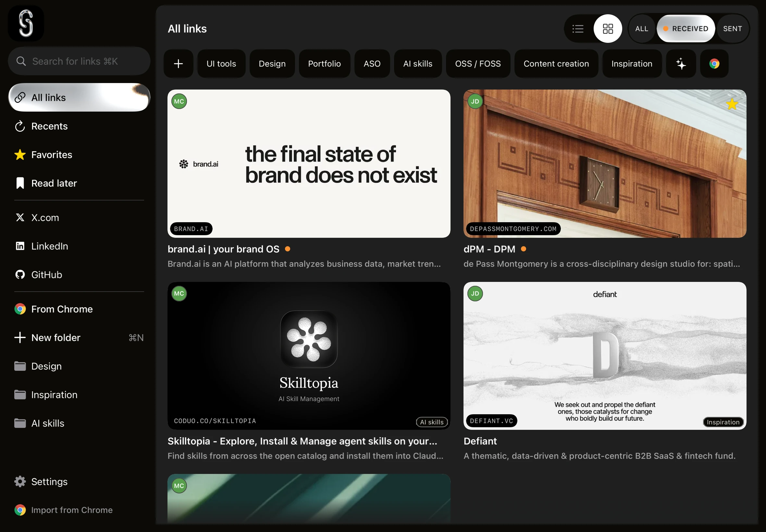Screen dimensions: 766x532
Task: Open From Chrome in sidebar
Action: coord(79,309)
